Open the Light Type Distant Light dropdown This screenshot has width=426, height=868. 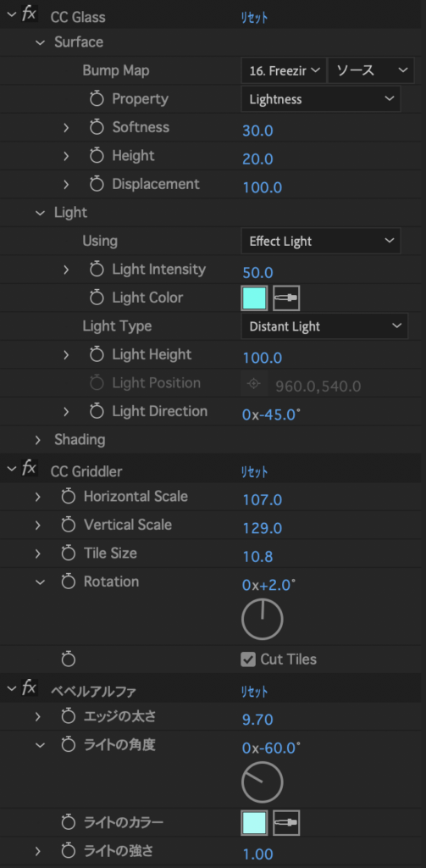324,326
